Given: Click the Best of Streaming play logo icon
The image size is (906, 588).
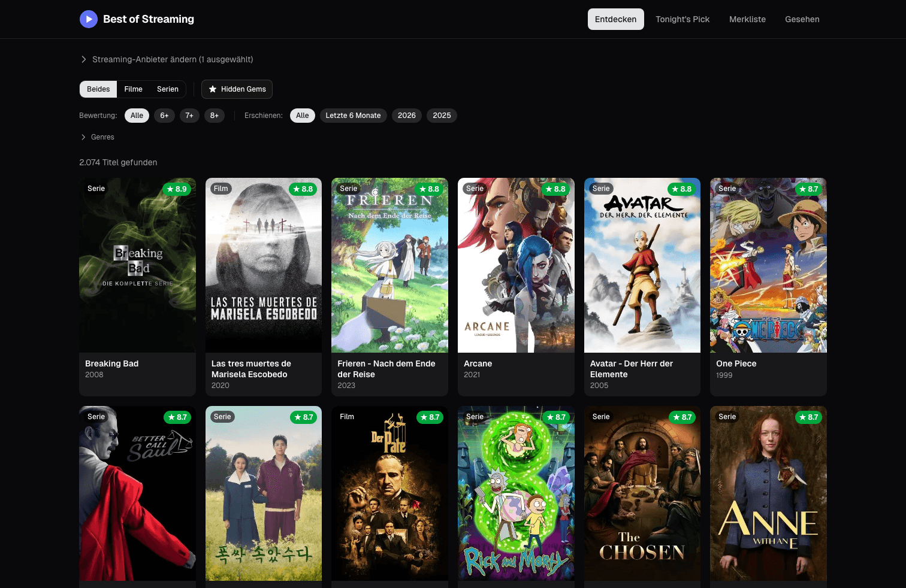Looking at the screenshot, I should point(88,19).
